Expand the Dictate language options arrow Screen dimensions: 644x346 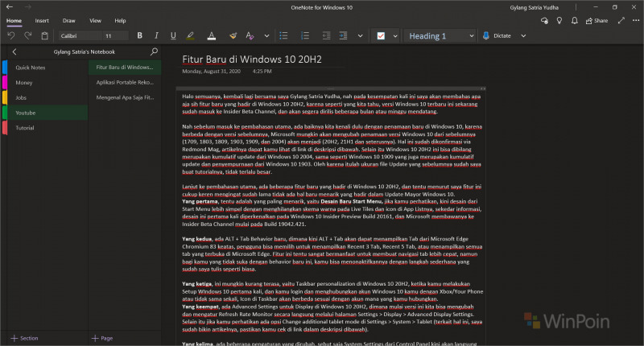point(523,35)
